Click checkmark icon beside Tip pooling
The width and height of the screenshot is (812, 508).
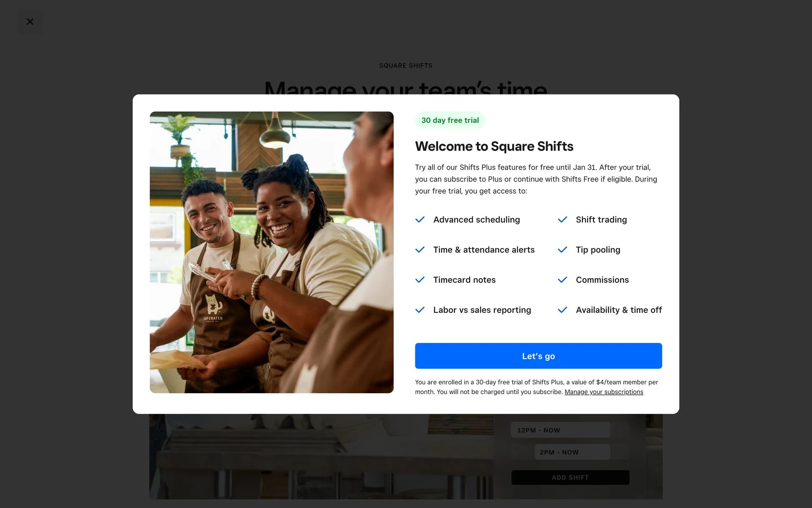point(562,250)
